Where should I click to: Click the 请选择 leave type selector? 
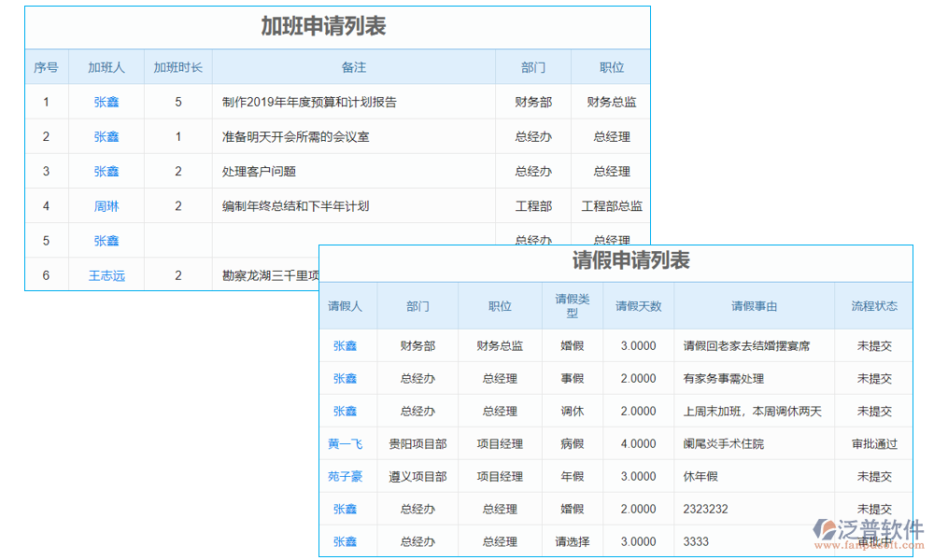tap(572, 541)
